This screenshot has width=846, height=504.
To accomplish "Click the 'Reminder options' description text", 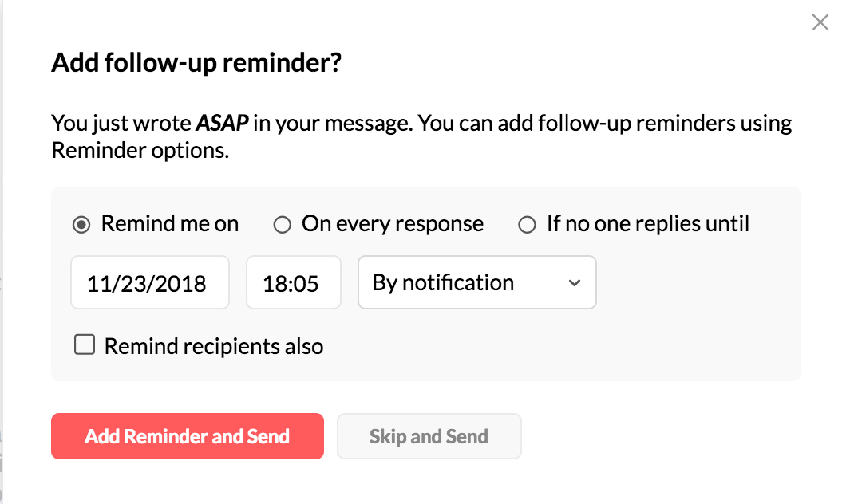I will 140,150.
